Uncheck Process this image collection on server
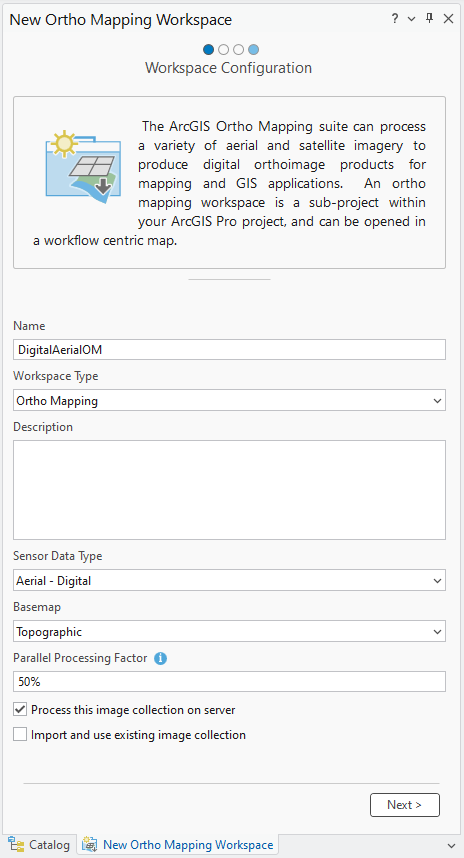The height and width of the screenshot is (858, 464). point(20,710)
